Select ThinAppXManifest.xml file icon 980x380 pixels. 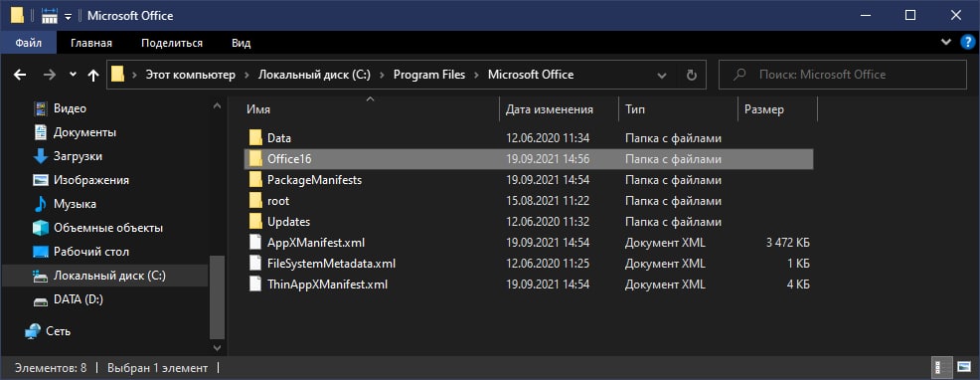(x=255, y=285)
